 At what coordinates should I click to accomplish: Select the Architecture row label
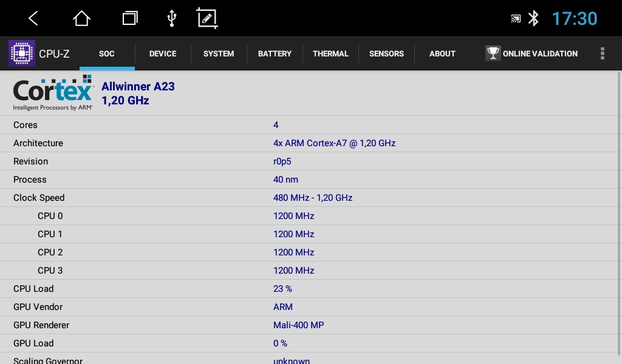[x=38, y=143]
